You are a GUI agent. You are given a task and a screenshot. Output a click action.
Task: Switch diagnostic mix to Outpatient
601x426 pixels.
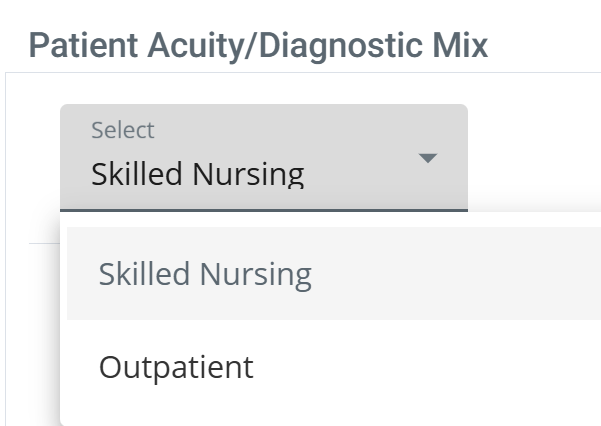click(176, 367)
